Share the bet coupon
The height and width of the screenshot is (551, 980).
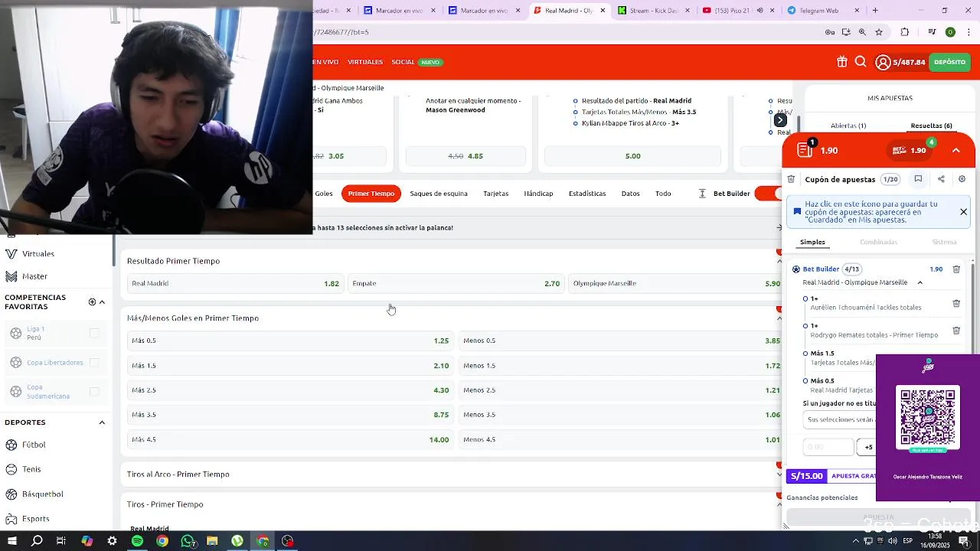tap(941, 179)
